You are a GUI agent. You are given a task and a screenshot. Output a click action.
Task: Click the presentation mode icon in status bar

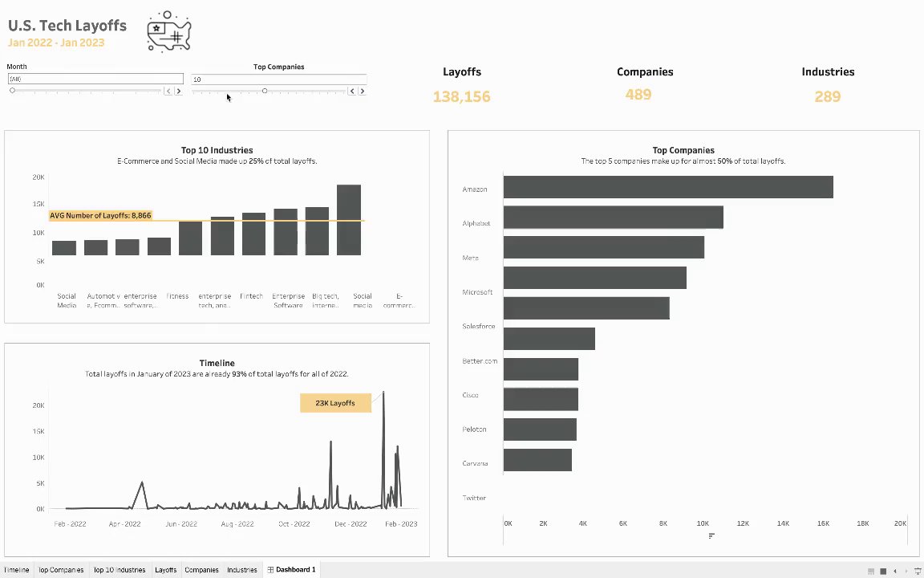pos(918,571)
